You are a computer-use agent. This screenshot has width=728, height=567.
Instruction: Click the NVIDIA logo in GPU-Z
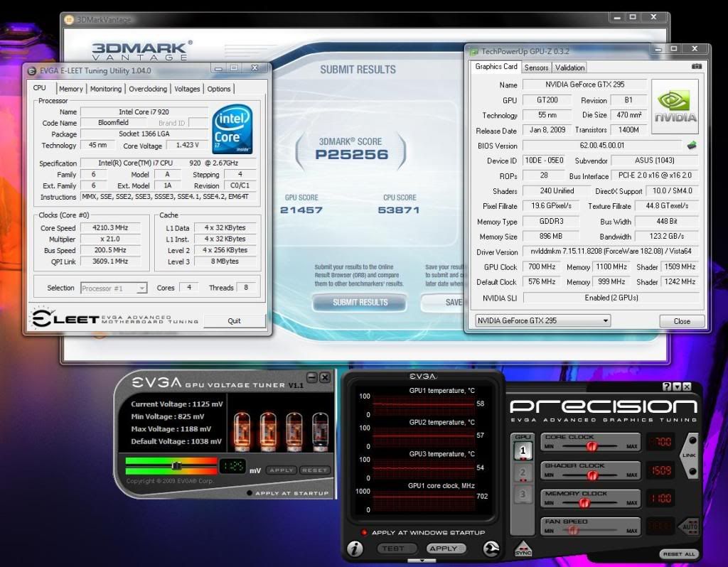675,107
